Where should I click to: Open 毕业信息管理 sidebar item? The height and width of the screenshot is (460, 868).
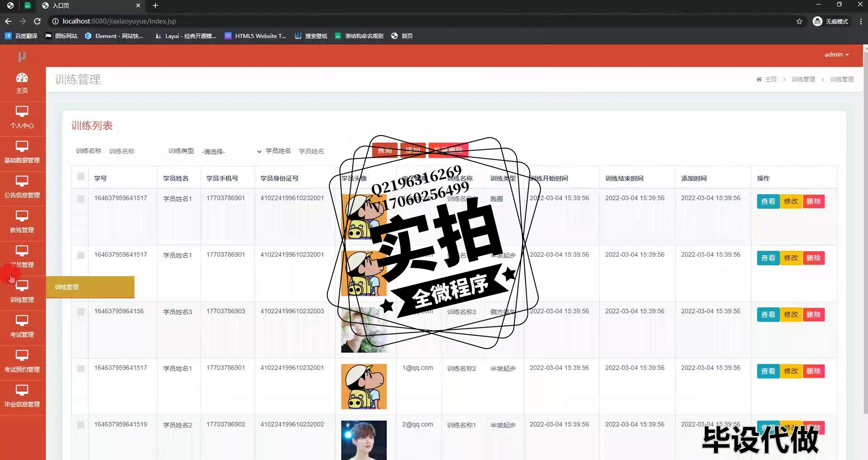[22, 397]
